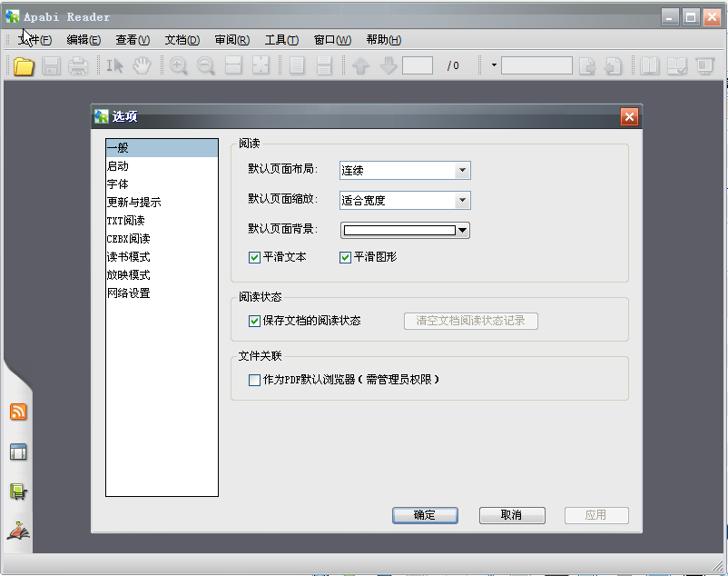Toggle the 平滑文本 checkbox
728x576 pixels.
pyautogui.click(x=254, y=257)
